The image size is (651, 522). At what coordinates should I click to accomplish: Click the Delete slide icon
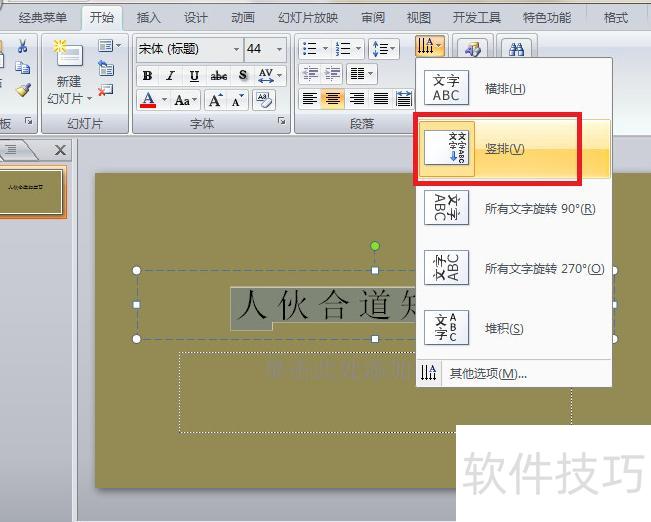[105, 90]
